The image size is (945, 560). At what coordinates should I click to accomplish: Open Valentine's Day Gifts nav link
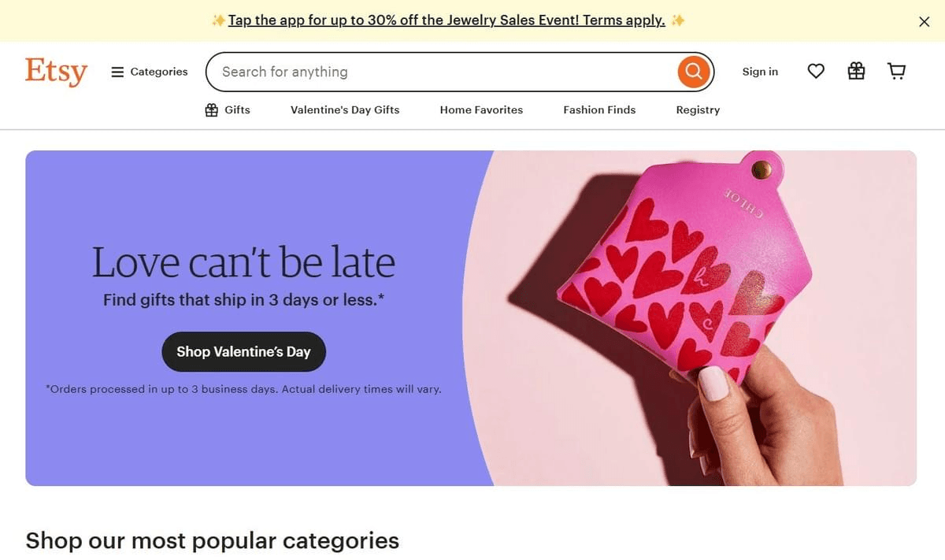pyautogui.click(x=345, y=110)
